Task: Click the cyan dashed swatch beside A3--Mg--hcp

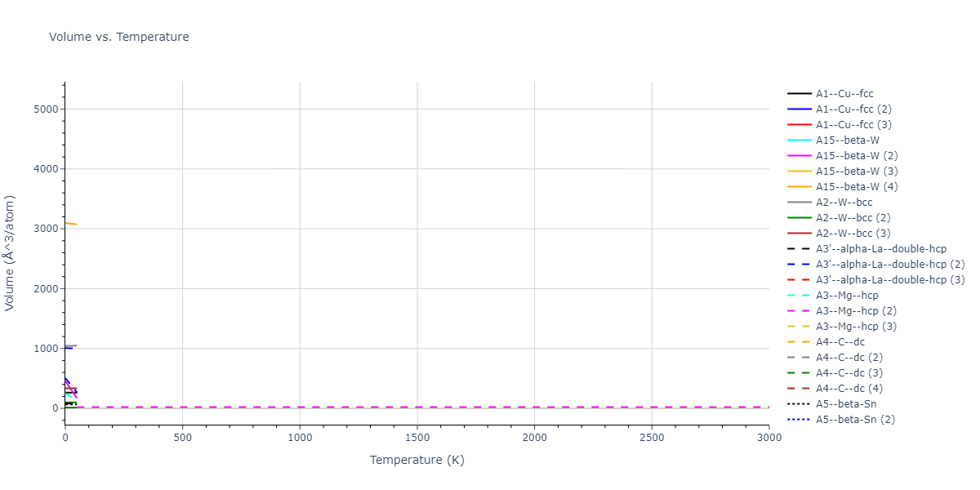Action: tap(800, 296)
